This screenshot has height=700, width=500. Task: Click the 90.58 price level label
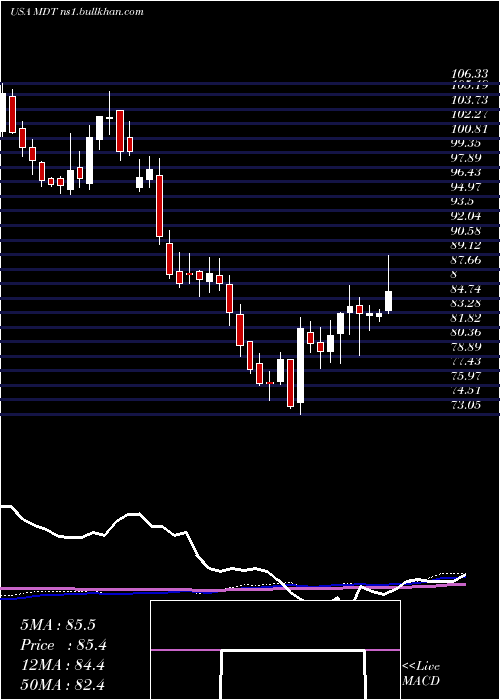tap(466, 231)
